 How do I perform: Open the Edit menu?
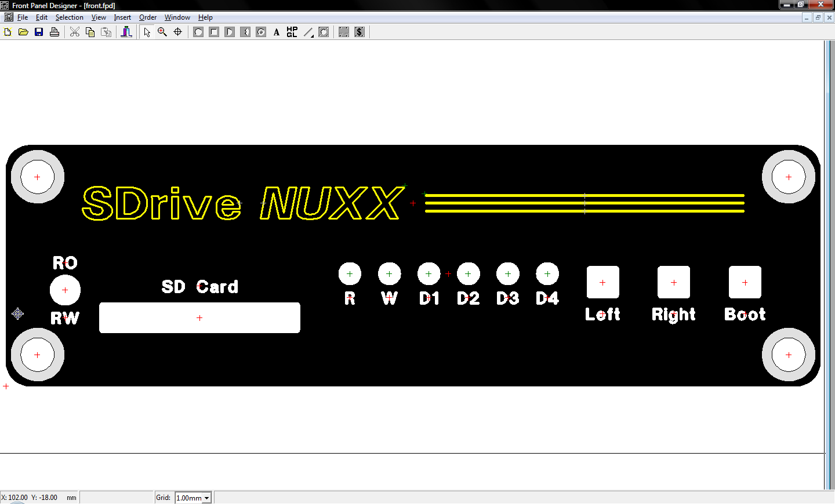pyautogui.click(x=42, y=17)
